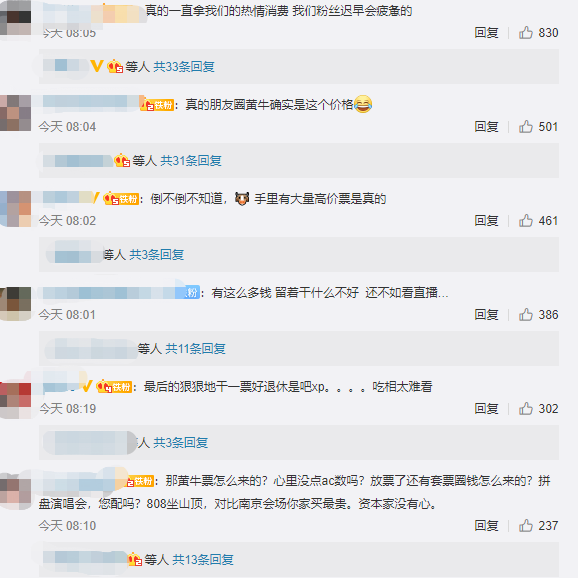Reply to the comment posted at 08:04
Screen dimensions: 578x578
click(486, 127)
